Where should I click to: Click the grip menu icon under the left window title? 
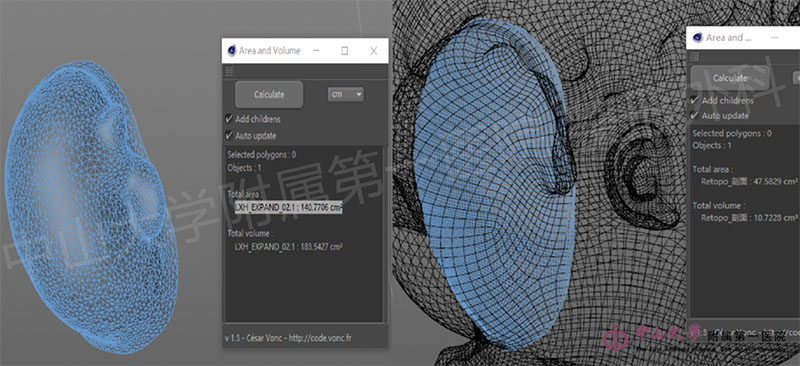pyautogui.click(x=229, y=71)
